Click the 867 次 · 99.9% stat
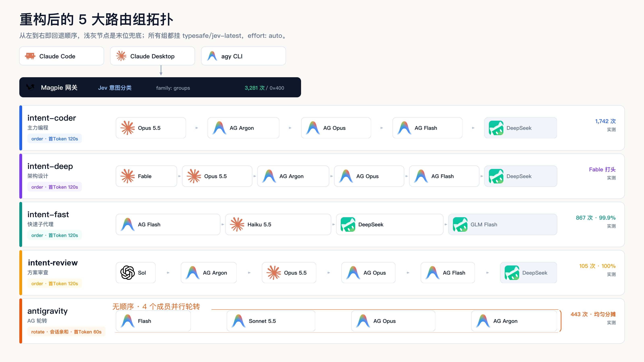Screen dimensions: 644x362 point(596,218)
